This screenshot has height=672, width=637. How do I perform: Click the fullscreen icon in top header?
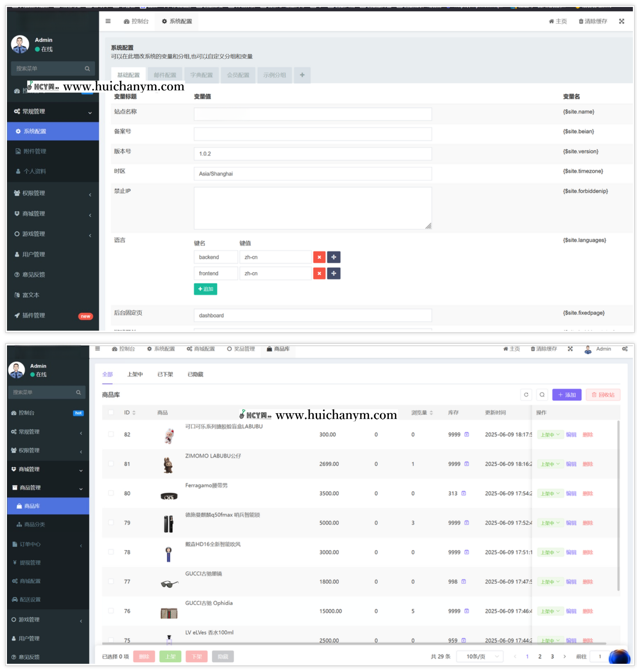point(621,21)
